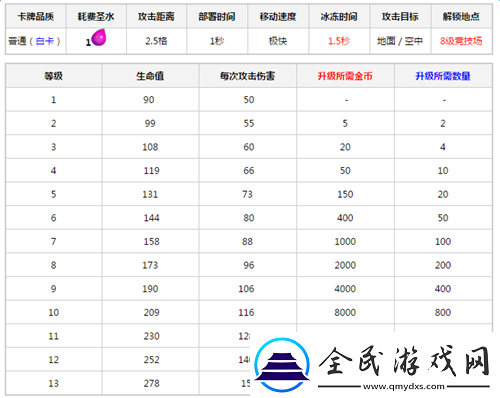Click the 攻击距离 header cell
The width and height of the screenshot is (500, 398).
pos(156,16)
